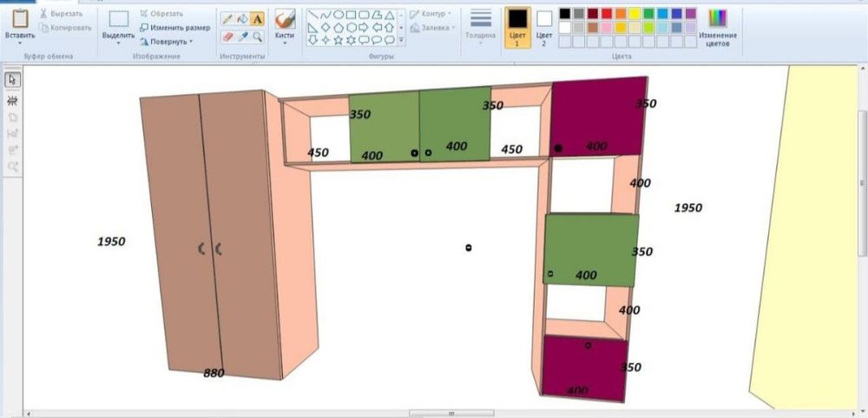The height and width of the screenshot is (418, 868).
Task: Click the Paste clipboard icon
Action: 20,17
